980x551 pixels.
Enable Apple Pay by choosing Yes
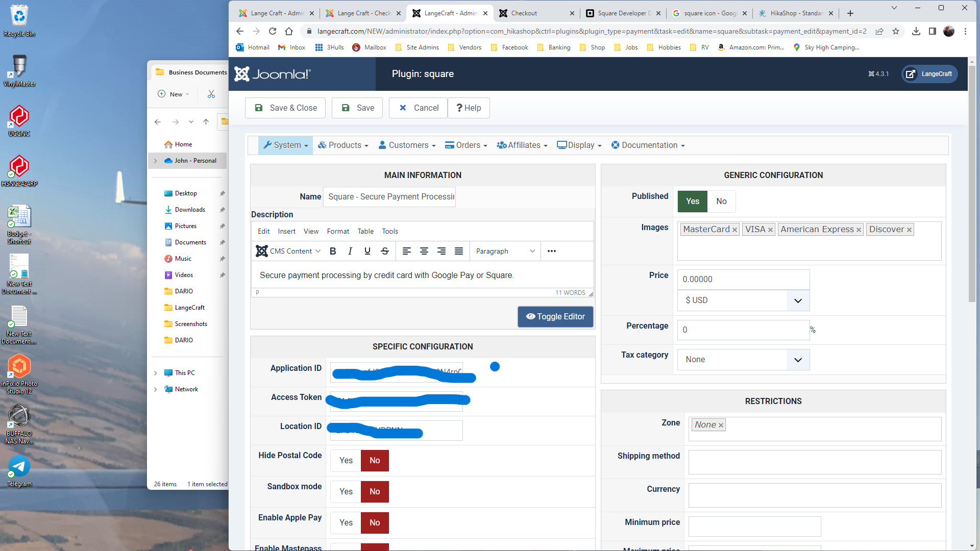(346, 522)
